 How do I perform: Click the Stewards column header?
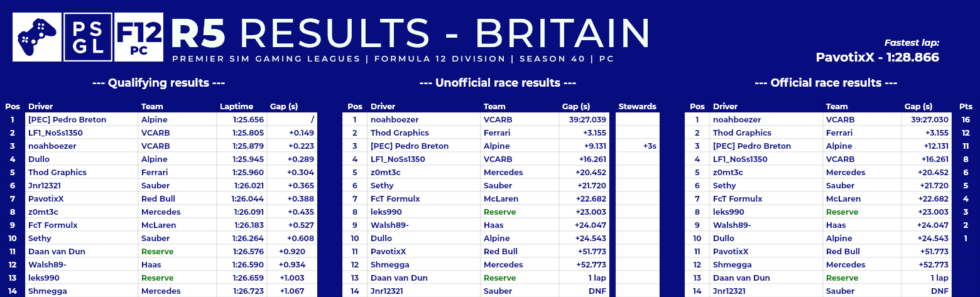[x=638, y=107]
